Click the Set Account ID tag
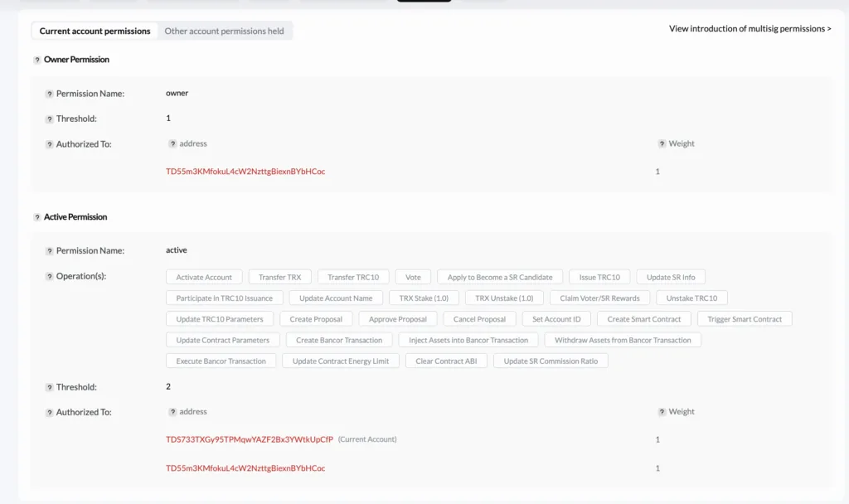849x504 pixels. point(556,319)
